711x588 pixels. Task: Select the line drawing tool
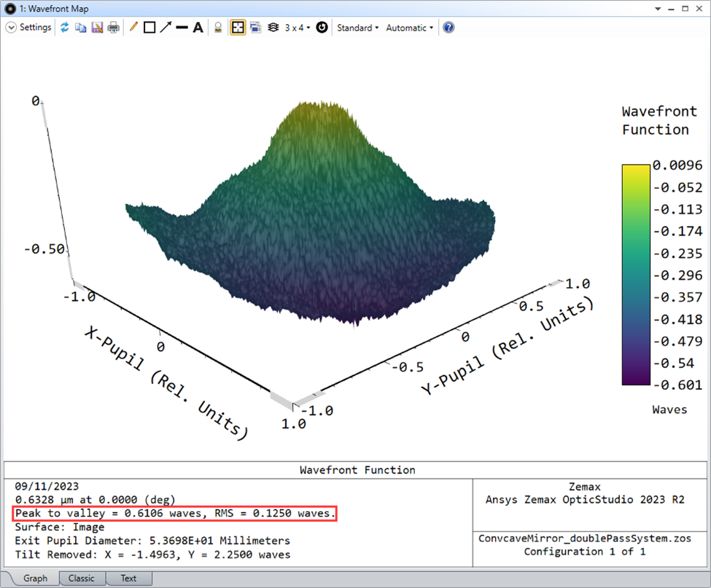pos(182,28)
